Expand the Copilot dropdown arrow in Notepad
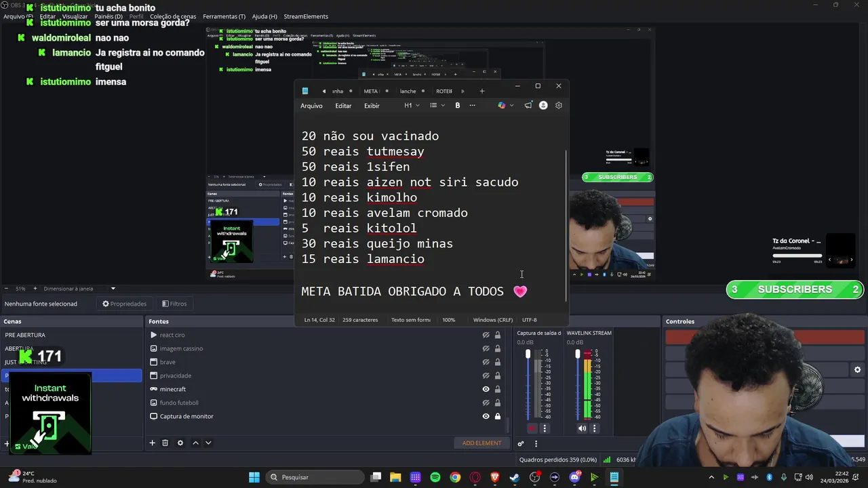The image size is (868, 488). (x=511, y=105)
